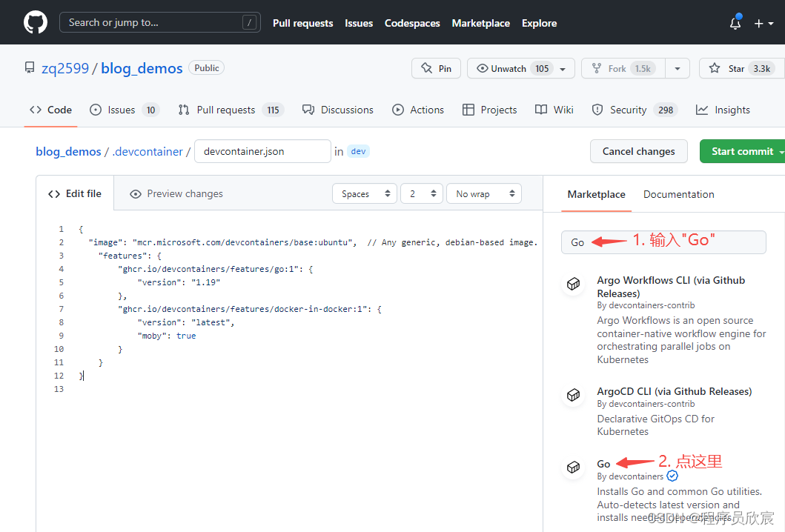Open the plus create-new menu

(x=764, y=24)
